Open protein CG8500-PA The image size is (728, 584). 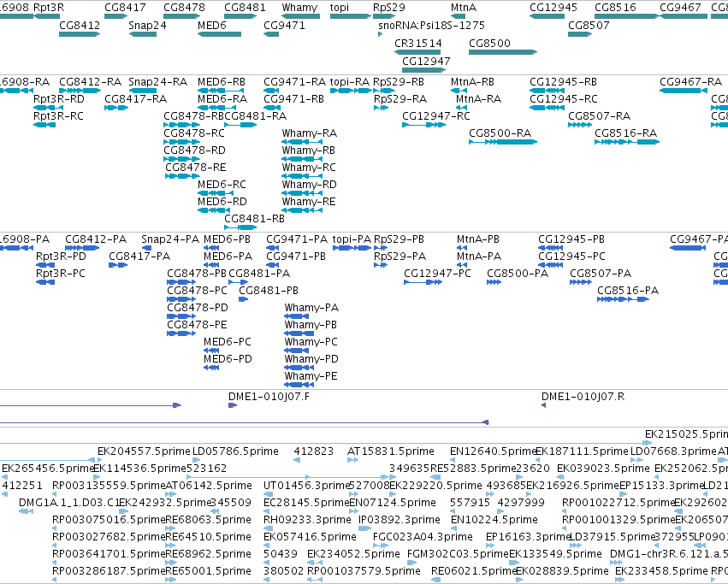tap(518, 274)
